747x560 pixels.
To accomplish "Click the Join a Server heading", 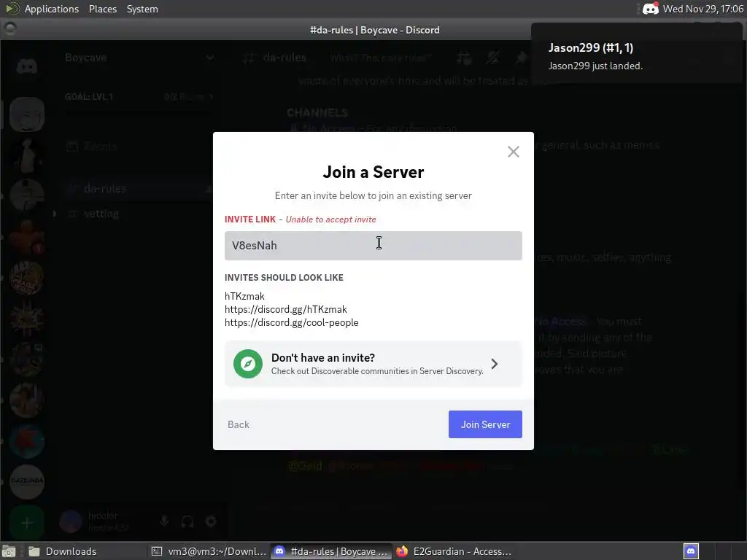I will [x=373, y=172].
